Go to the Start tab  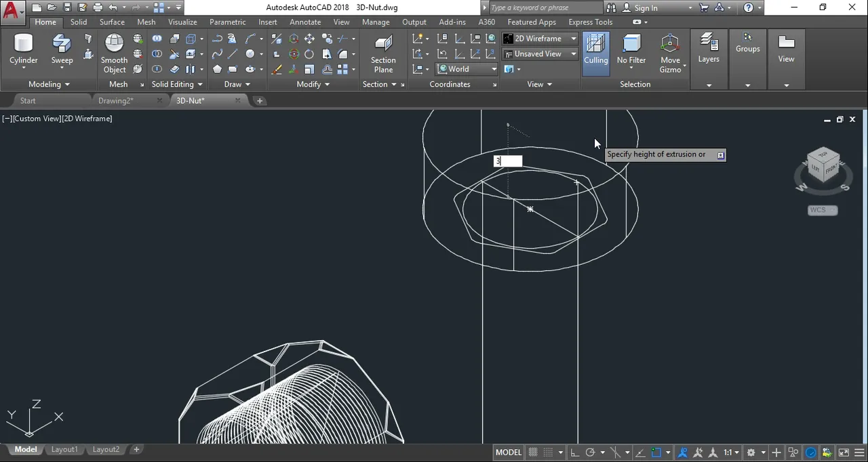coord(28,100)
